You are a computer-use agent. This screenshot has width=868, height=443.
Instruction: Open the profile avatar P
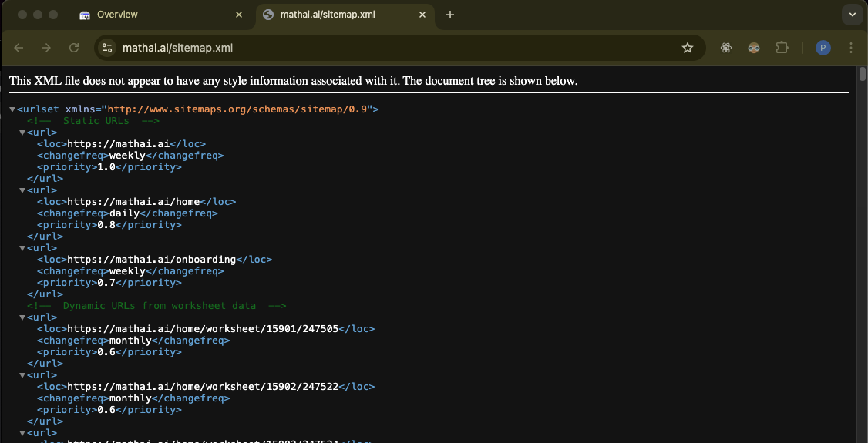pos(823,48)
